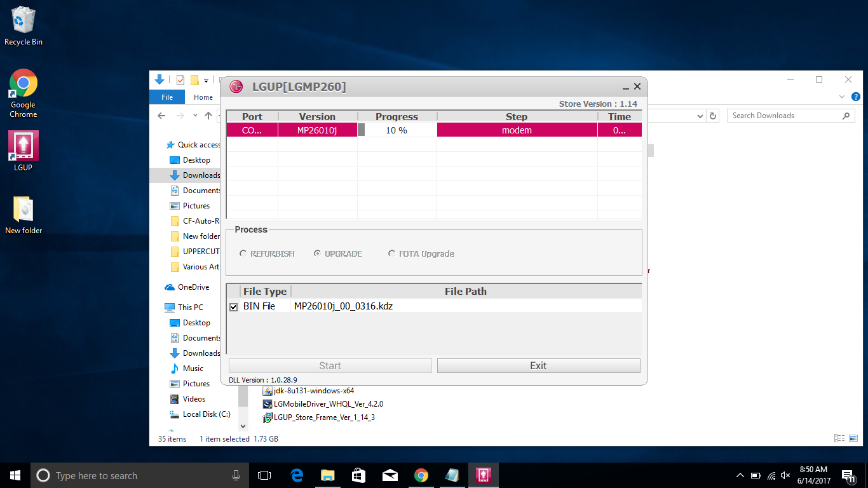Open OneDrive in Explorer sidebar
The height and width of the screenshot is (488, 868).
[x=193, y=287]
